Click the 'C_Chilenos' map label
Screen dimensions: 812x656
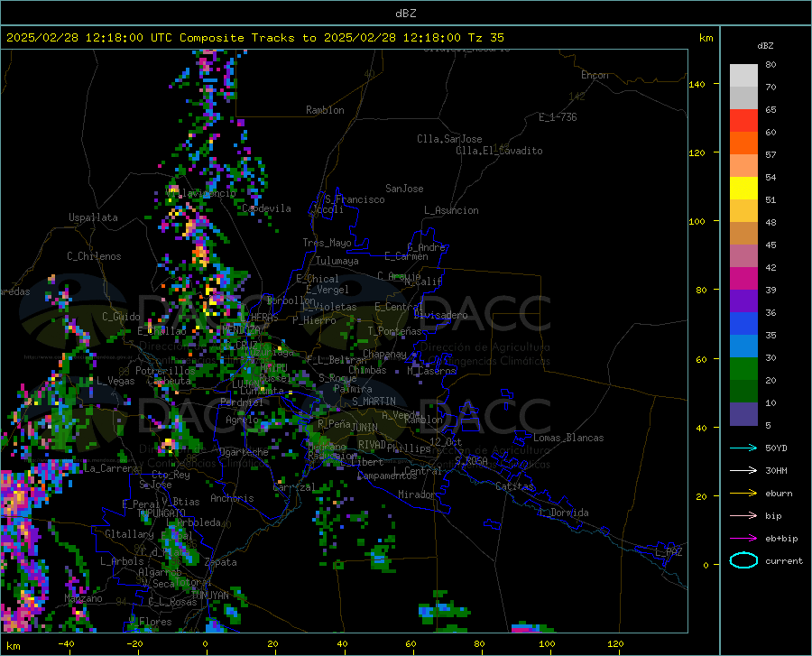[x=94, y=256]
